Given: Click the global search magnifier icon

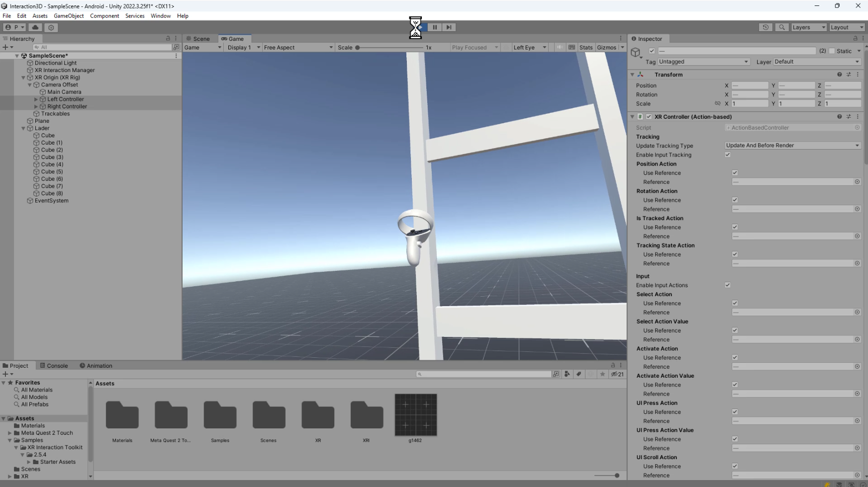Looking at the screenshot, I should tap(781, 27).
